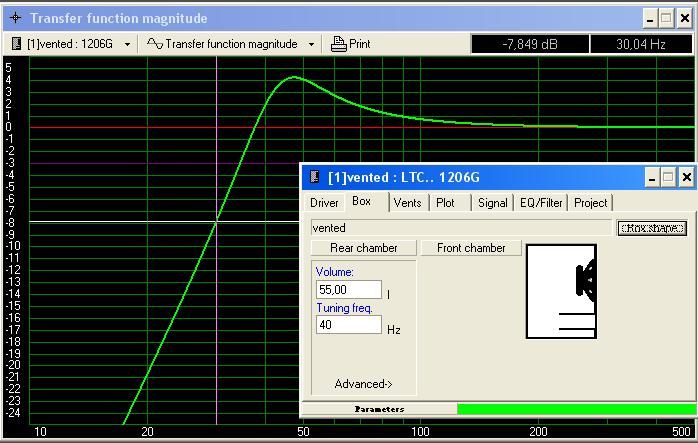Click the Print icon in toolbar

point(338,44)
